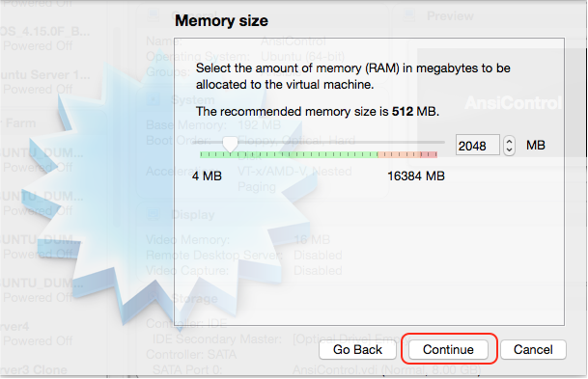Click the Go Back button
The width and height of the screenshot is (588, 379).
click(357, 349)
